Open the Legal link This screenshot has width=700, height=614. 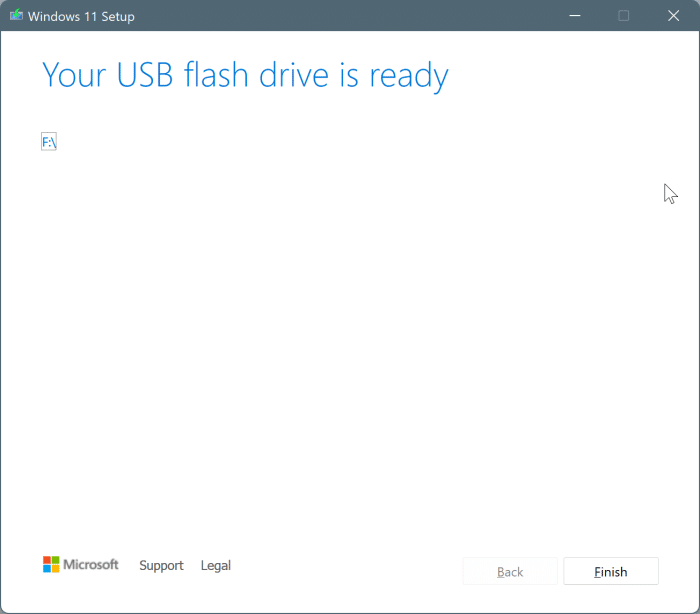point(216,565)
